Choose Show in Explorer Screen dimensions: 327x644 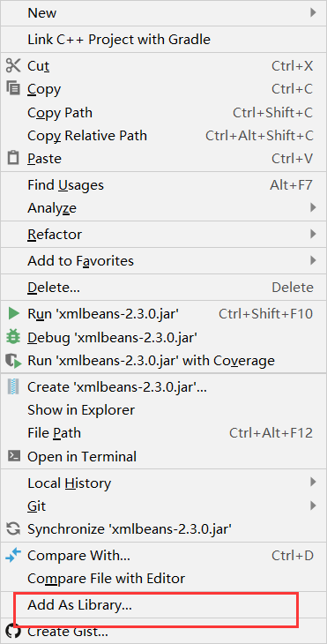click(163, 410)
